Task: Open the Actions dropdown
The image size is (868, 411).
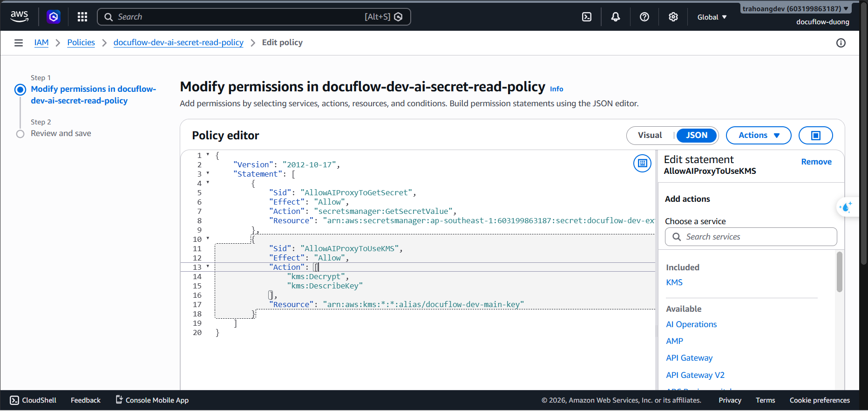Action: point(759,136)
